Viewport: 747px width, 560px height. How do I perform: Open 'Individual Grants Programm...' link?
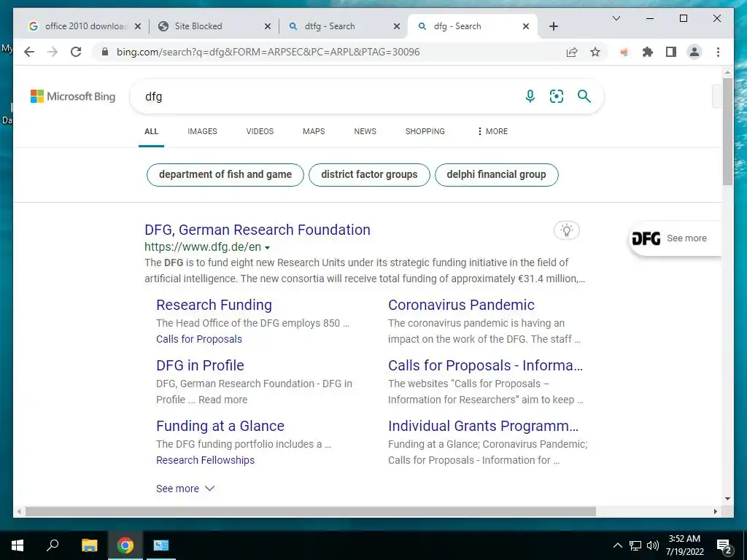[484, 426]
